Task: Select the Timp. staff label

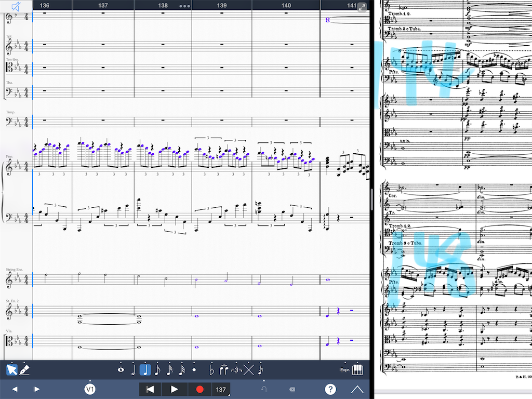Action: pos(10,112)
